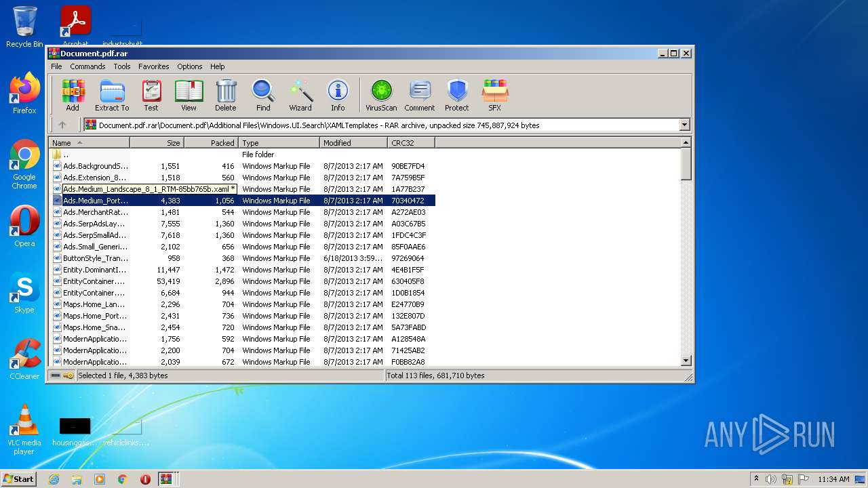Open Acrobat desktop shortcut
The width and height of the screenshot is (868, 488).
coord(75,26)
